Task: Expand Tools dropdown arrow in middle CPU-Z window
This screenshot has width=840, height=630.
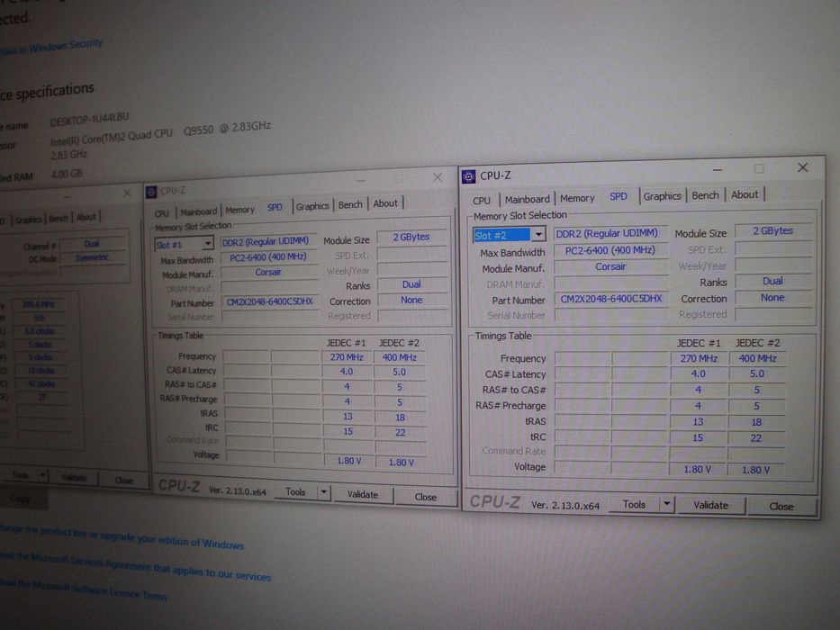Action: click(x=323, y=491)
